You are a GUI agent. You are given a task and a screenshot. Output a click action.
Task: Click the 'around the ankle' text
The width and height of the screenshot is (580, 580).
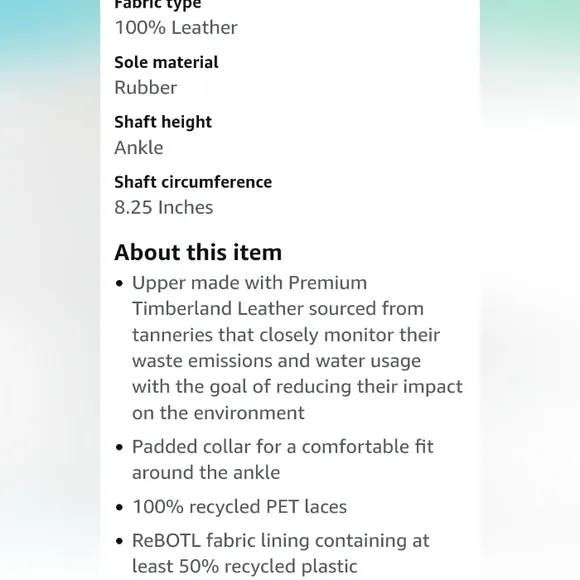point(206,472)
